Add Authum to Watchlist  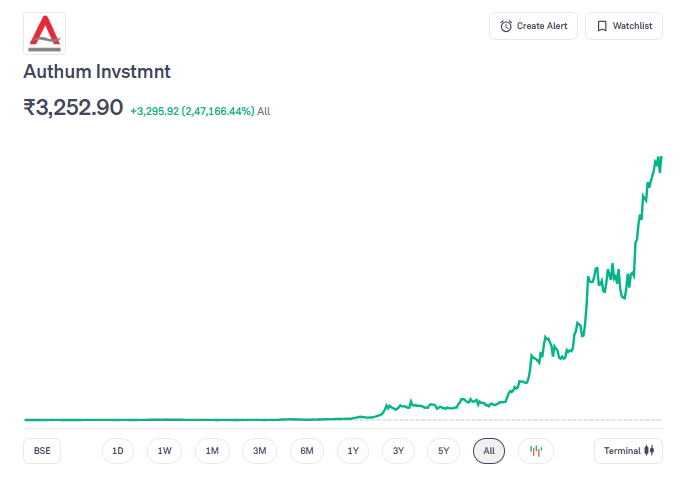click(x=624, y=26)
